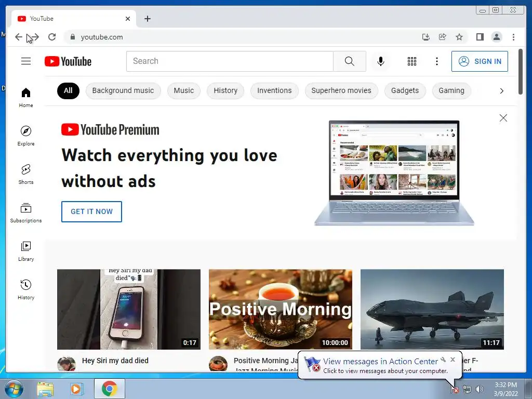Click the browser back arrow
Viewport: 532px width, 399px height.
(19, 37)
